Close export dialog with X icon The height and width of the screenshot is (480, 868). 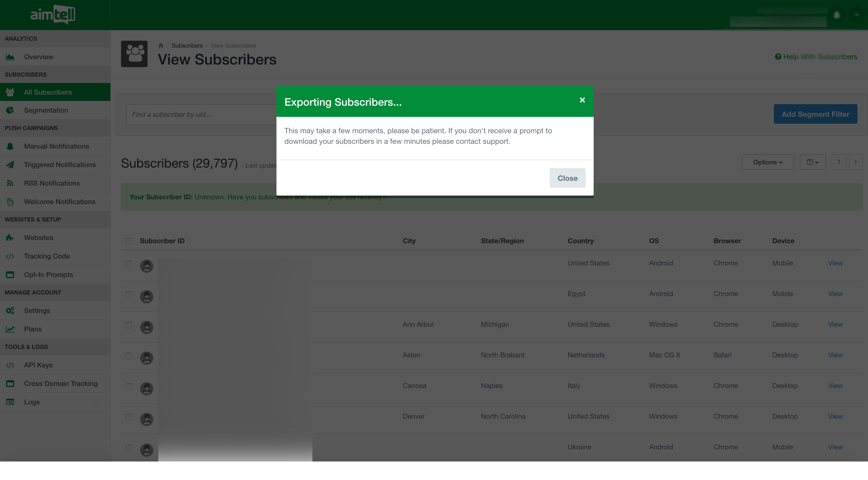(x=582, y=100)
